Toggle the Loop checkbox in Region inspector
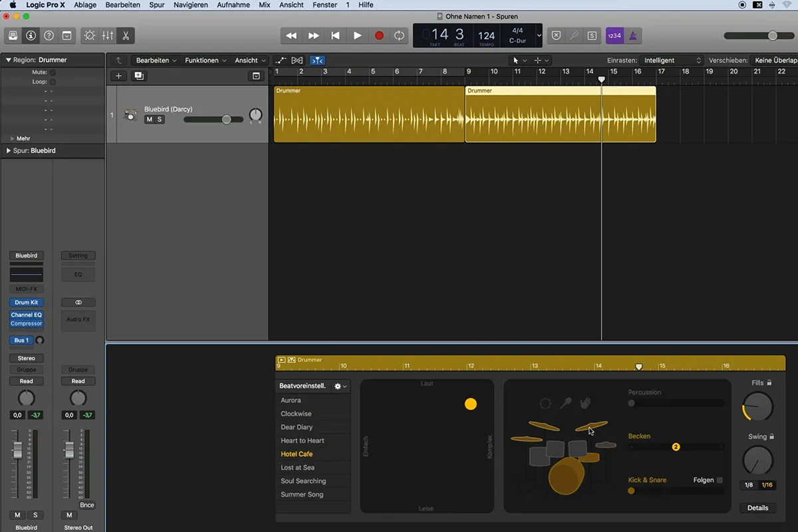 point(53,82)
